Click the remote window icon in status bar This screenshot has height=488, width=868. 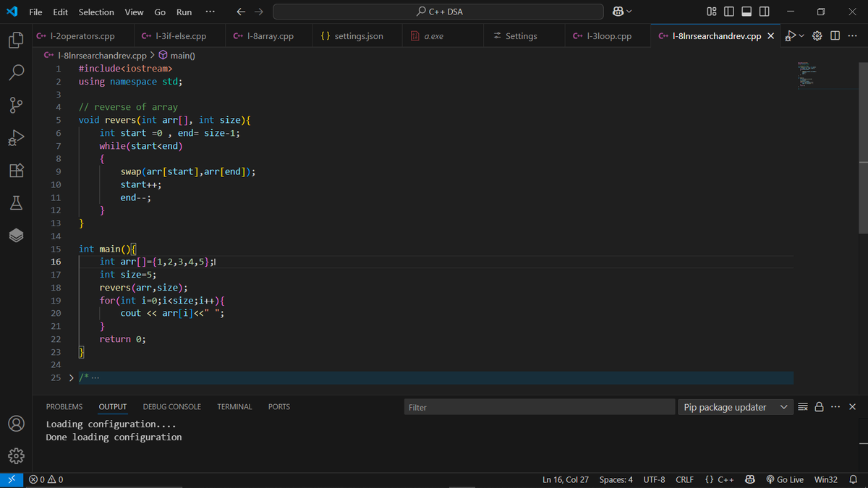pyautogui.click(x=11, y=480)
